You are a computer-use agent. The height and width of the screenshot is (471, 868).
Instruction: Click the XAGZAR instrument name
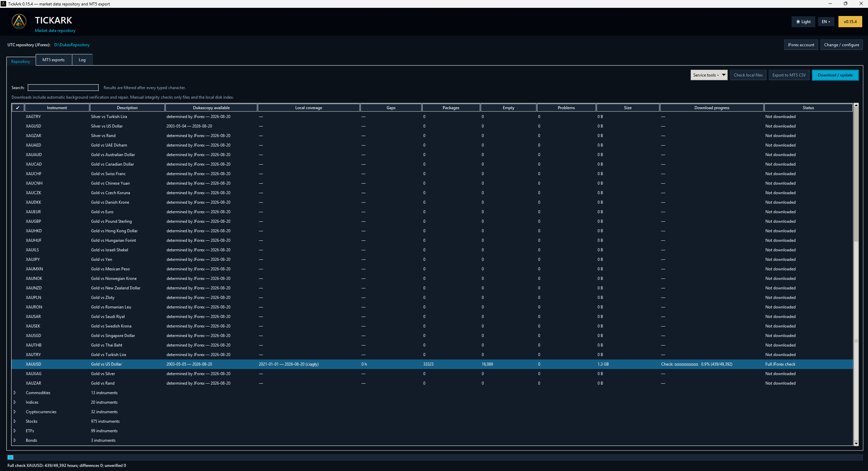pos(34,136)
